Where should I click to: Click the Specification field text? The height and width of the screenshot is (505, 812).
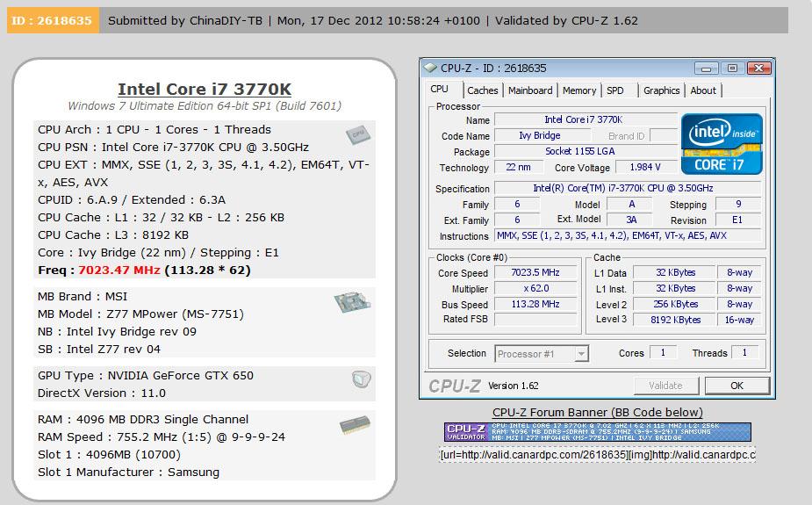click(628, 188)
